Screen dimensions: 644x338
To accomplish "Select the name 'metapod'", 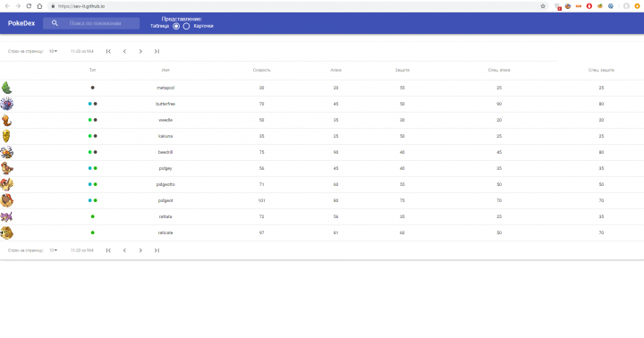I will pyautogui.click(x=165, y=88).
